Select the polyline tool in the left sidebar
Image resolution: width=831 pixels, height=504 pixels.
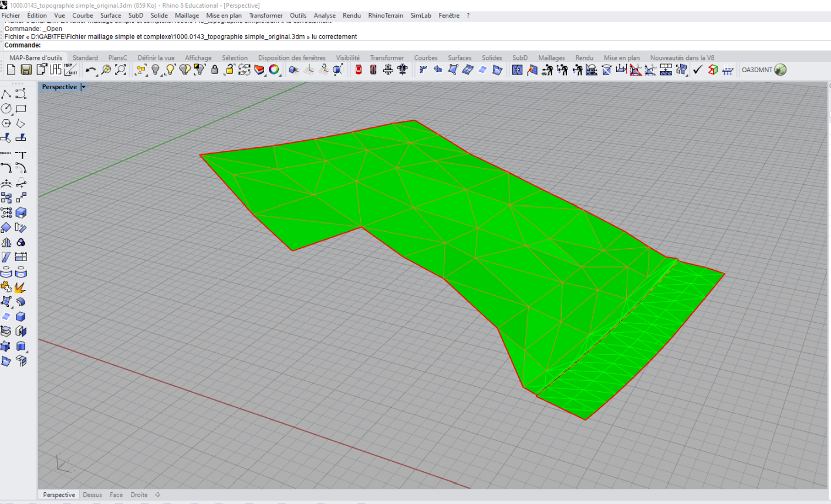tap(6, 94)
